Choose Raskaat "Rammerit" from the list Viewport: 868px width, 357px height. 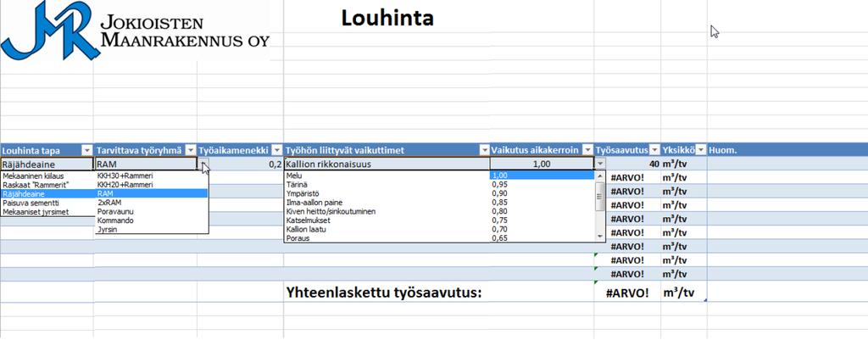tap(36, 185)
